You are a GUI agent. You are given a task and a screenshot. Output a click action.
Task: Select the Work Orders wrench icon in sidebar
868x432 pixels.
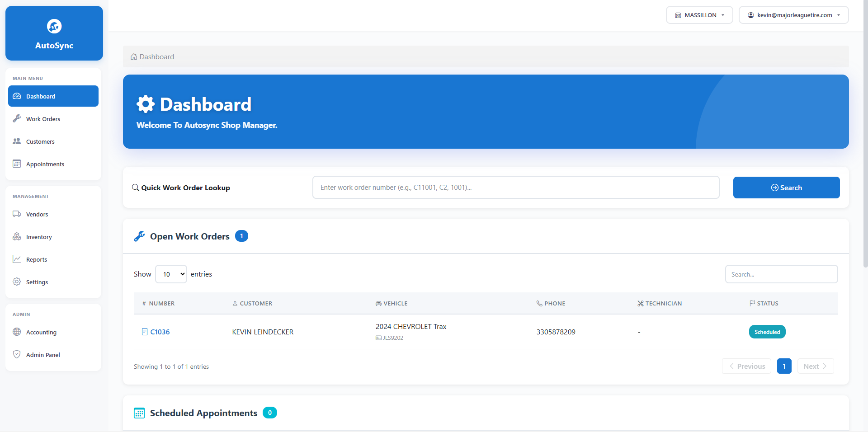click(17, 118)
